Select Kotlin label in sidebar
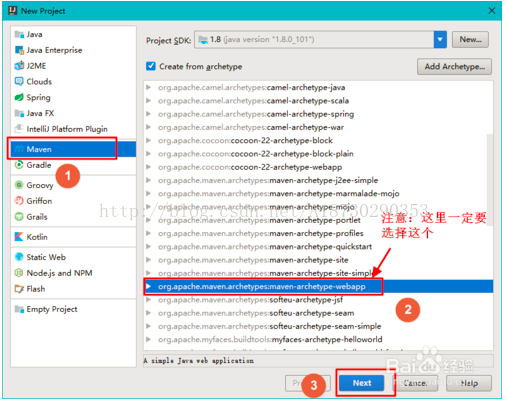508x401 pixels. point(37,237)
